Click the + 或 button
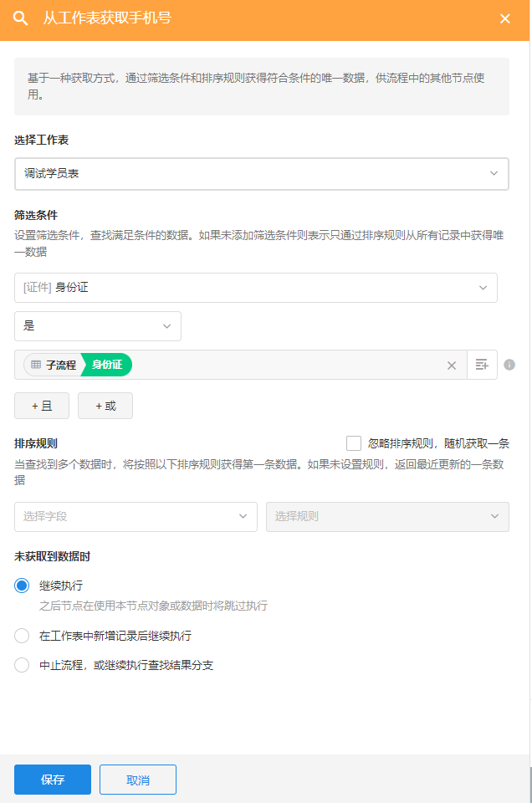Screen dimensions: 532x803 click(x=105, y=406)
